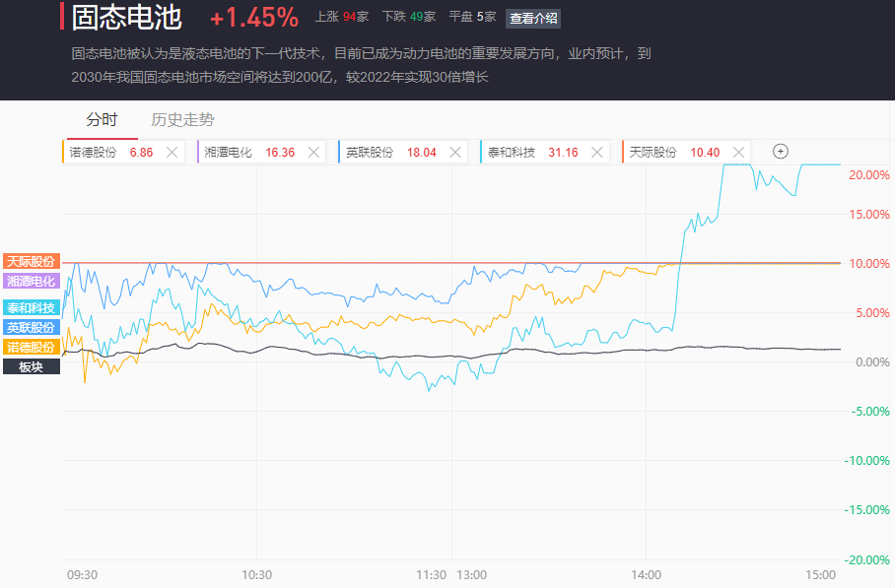895x588 pixels.
Task: Toggle the 泰和科技 legend label
Action: pyautogui.click(x=32, y=308)
